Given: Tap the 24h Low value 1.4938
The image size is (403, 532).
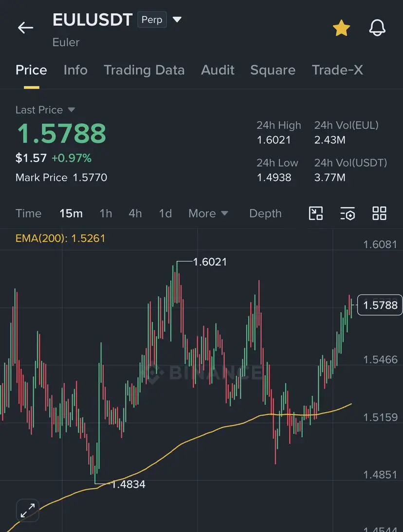Looking at the screenshot, I should tap(274, 177).
